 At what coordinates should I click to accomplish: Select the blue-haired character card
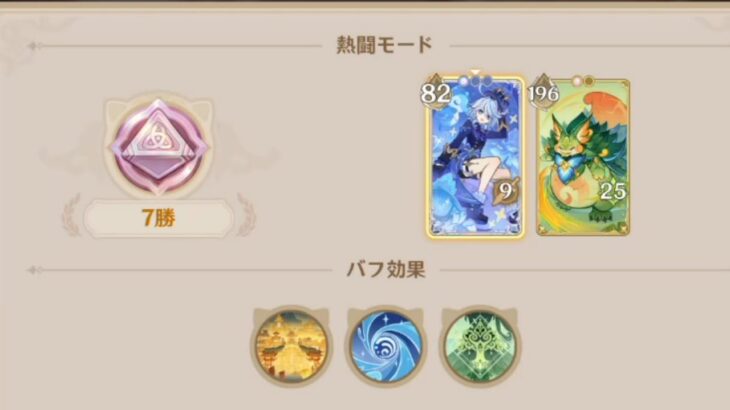pos(475,157)
